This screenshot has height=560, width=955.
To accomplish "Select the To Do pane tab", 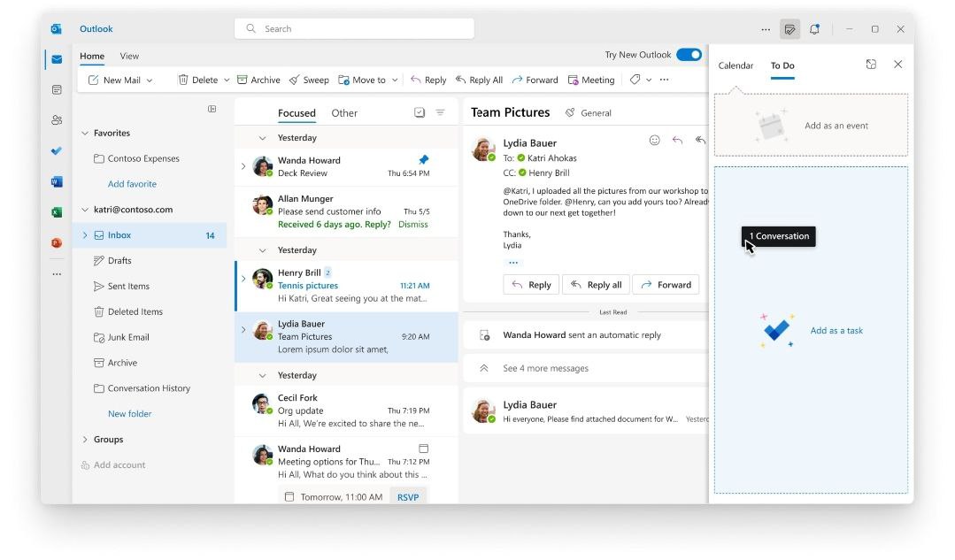I will tap(782, 65).
